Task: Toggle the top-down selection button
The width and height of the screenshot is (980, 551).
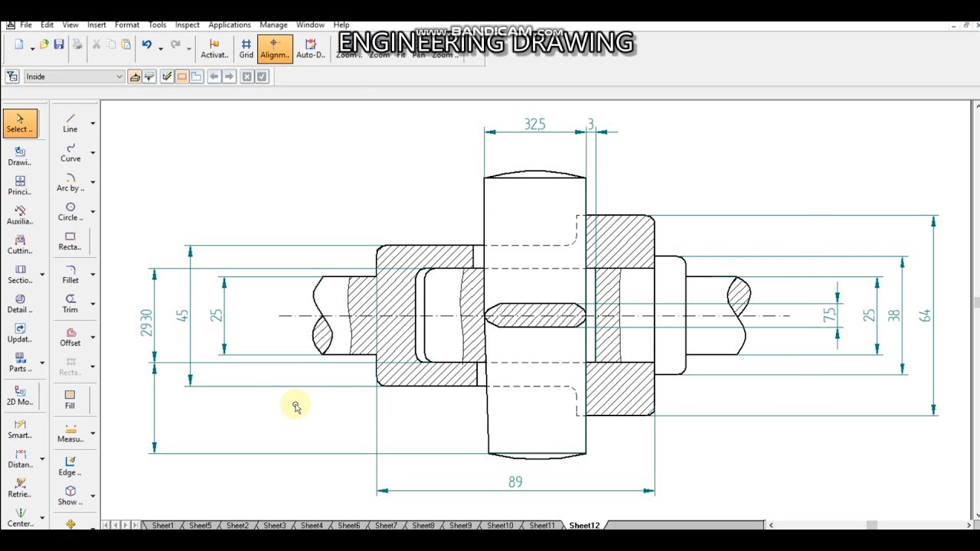Action: point(135,77)
